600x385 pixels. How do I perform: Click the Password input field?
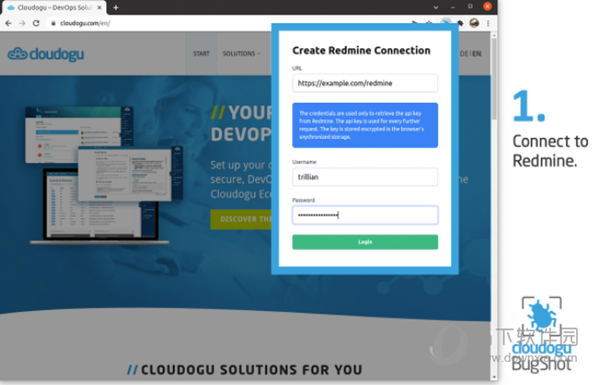pyautogui.click(x=365, y=215)
